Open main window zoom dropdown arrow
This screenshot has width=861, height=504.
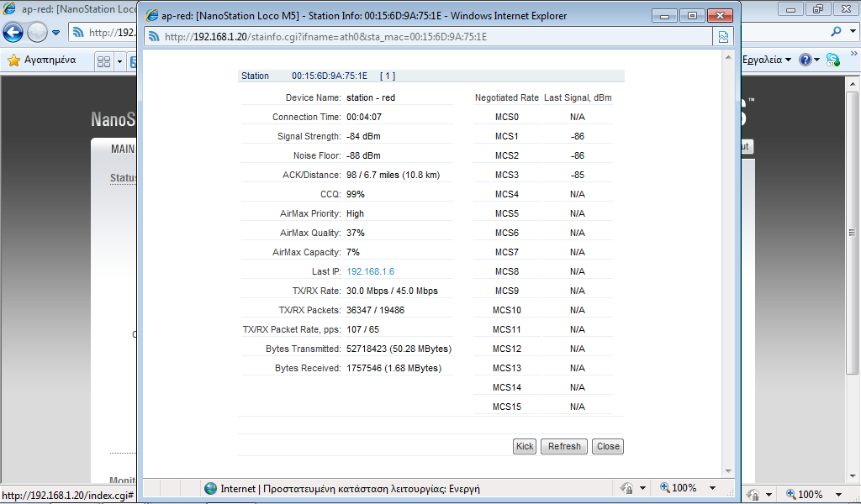pyautogui.click(x=838, y=494)
